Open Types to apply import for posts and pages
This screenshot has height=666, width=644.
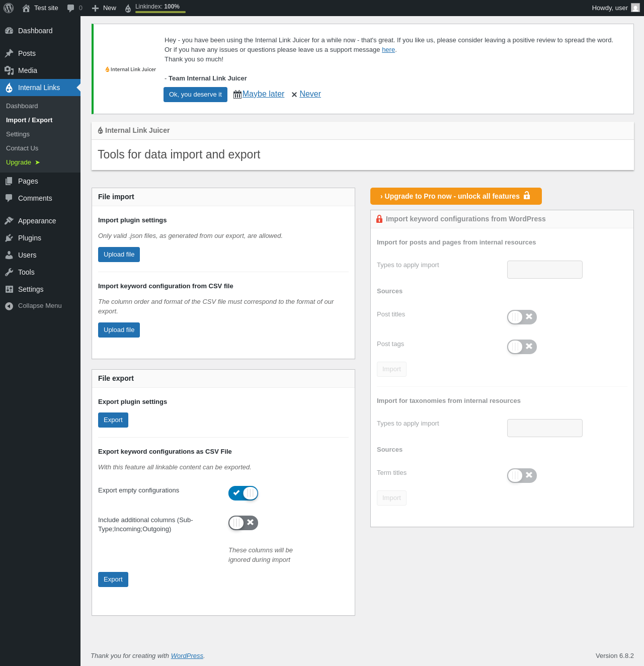click(x=545, y=270)
